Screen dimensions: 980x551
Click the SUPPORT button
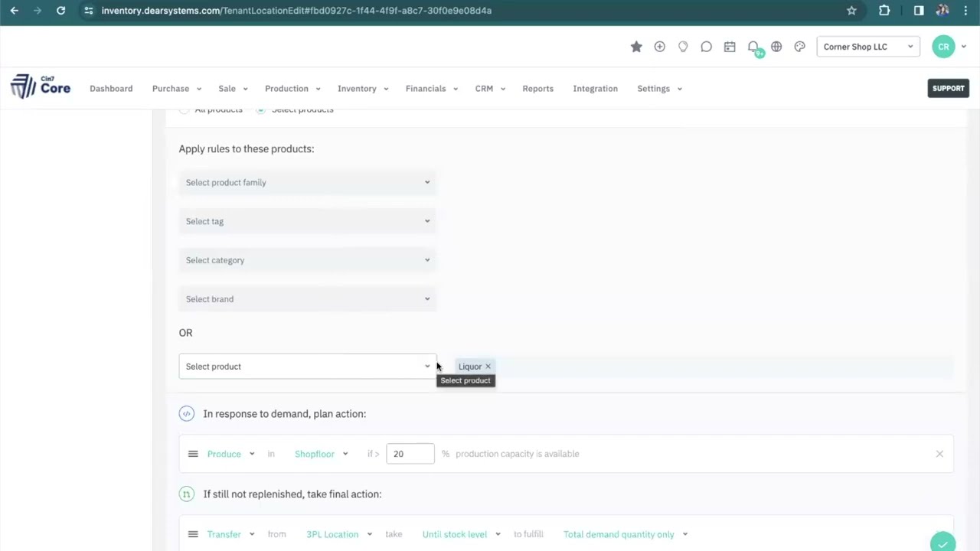[x=948, y=88]
